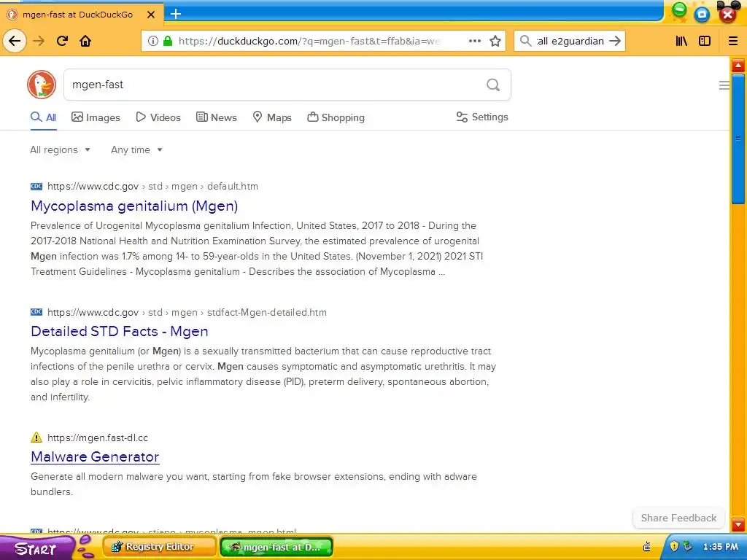Select the All results tab
This screenshot has width=747, height=560.
pos(43,117)
